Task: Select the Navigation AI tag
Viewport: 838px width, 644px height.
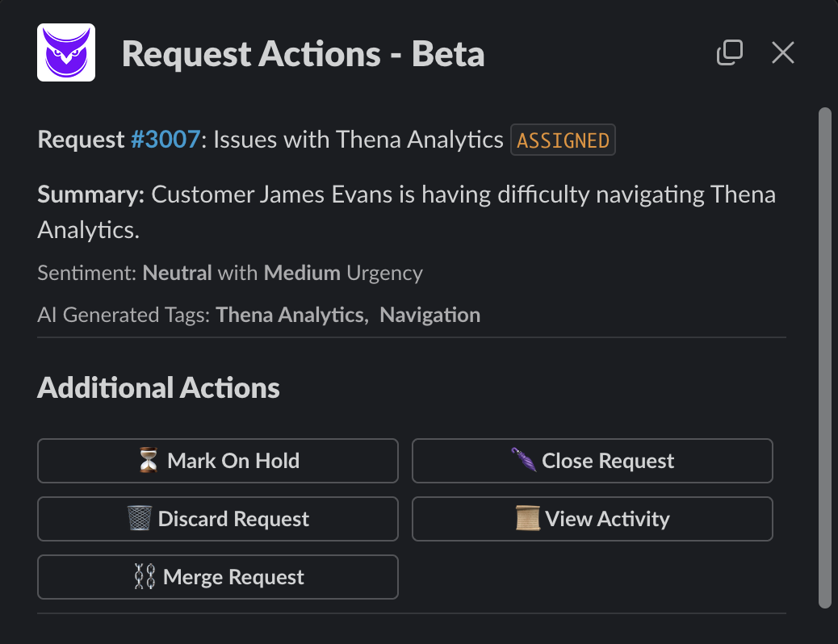Action: click(x=429, y=315)
